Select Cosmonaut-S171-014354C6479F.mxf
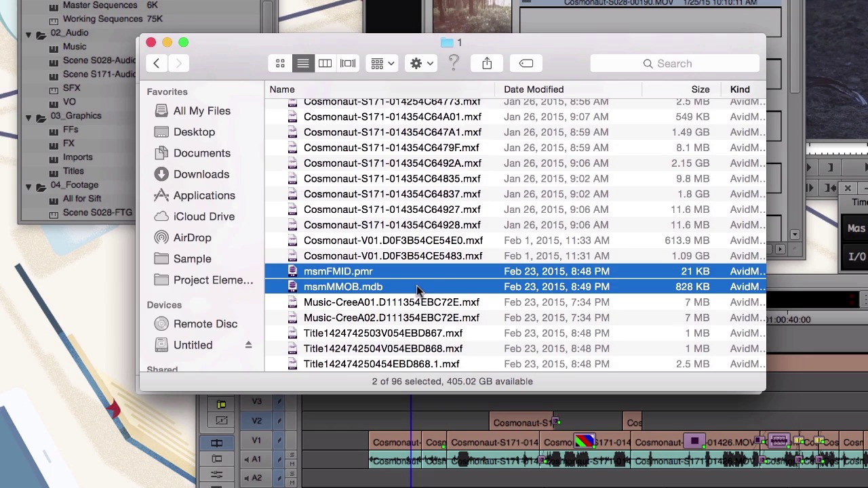Image resolution: width=868 pixels, height=488 pixels. point(515,148)
